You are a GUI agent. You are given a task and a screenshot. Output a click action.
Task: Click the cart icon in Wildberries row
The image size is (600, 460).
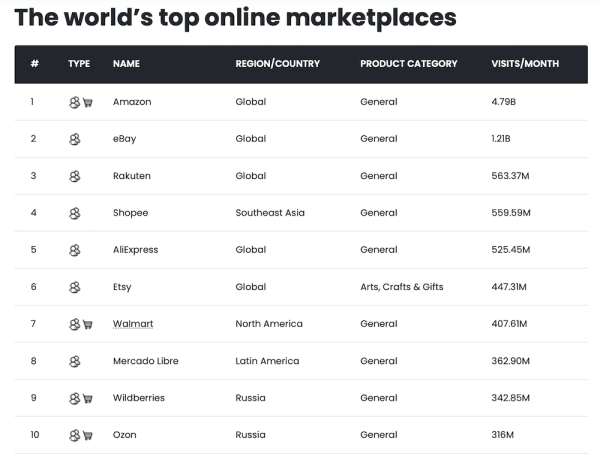88,398
